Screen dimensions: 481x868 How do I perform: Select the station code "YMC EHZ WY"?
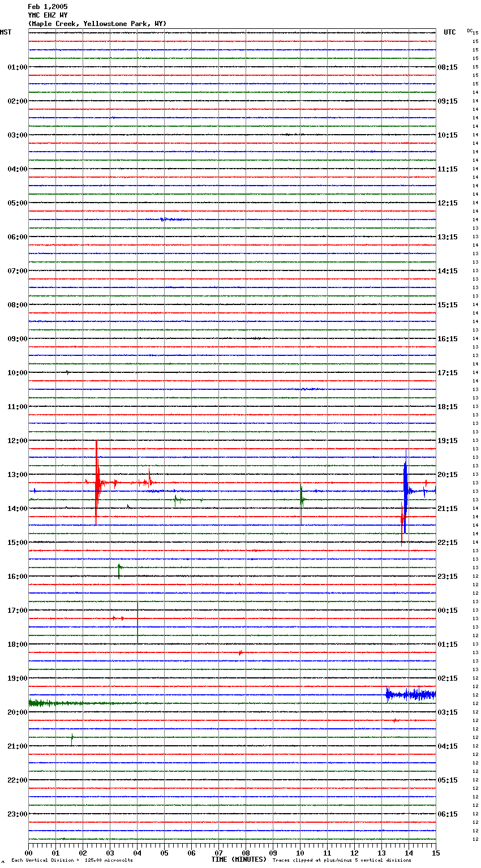[x=48, y=15]
